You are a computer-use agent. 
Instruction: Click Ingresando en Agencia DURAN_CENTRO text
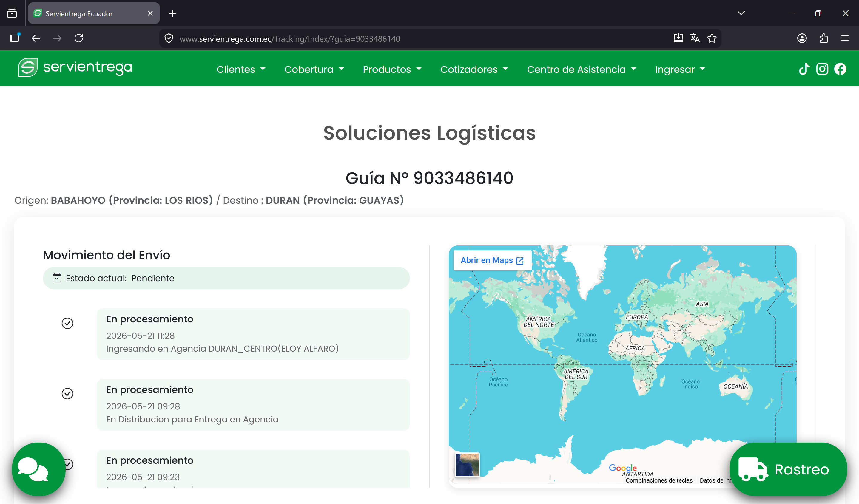click(223, 349)
